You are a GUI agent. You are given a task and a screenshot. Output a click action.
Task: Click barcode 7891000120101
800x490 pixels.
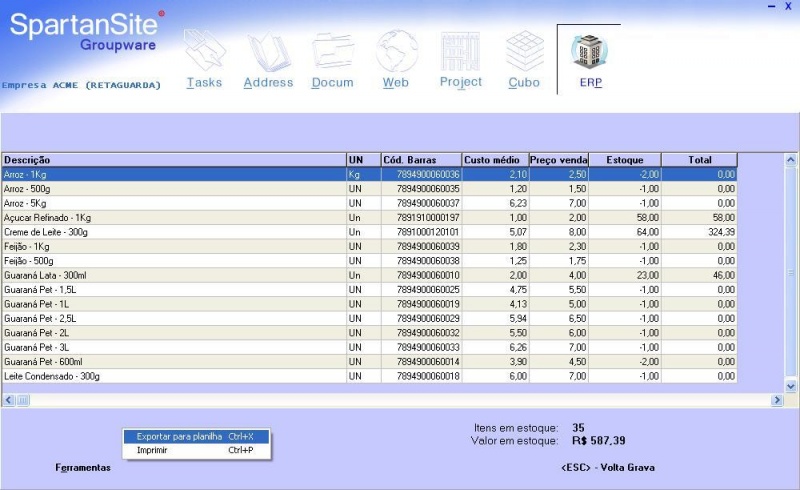pos(428,232)
